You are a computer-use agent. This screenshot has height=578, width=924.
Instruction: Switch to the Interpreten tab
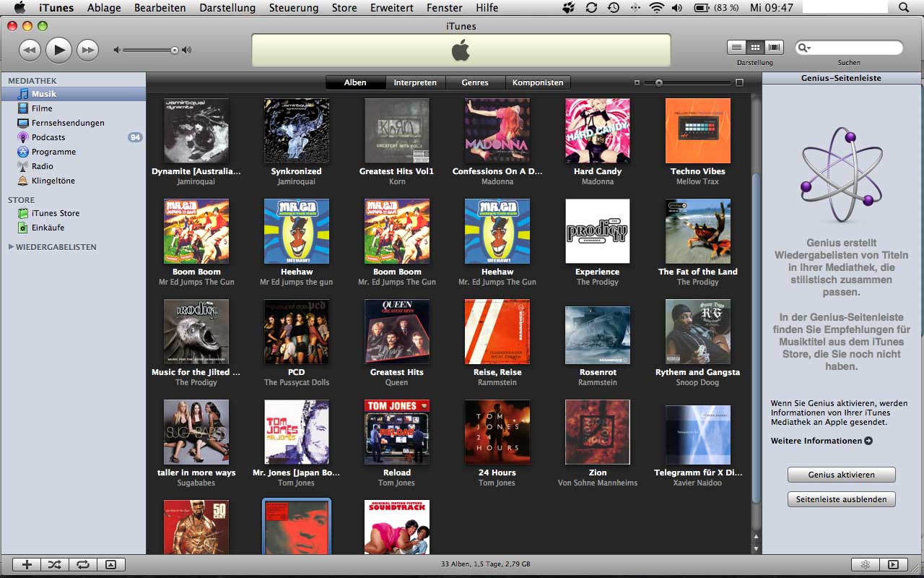pyautogui.click(x=414, y=82)
